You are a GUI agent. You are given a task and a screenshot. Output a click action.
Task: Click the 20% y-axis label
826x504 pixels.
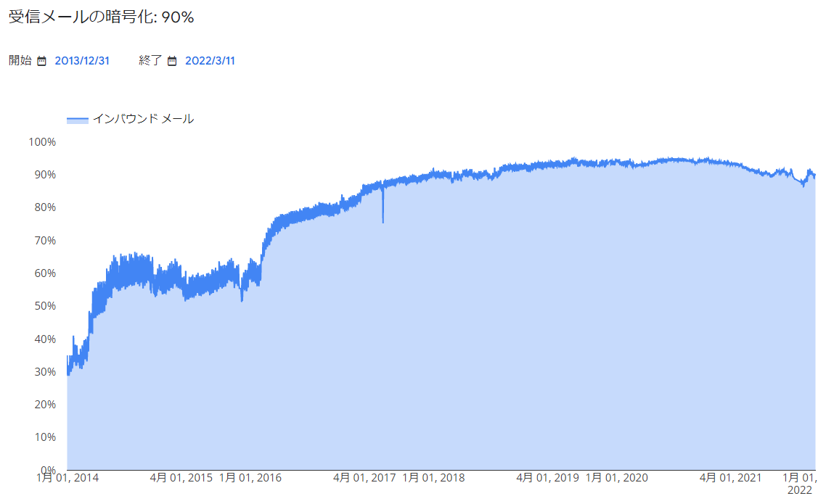[x=45, y=404]
